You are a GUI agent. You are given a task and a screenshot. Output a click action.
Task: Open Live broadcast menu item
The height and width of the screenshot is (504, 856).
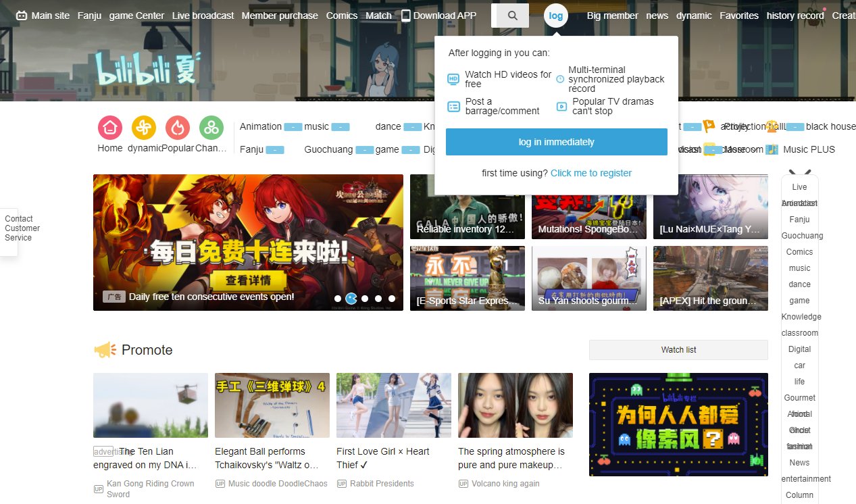(203, 16)
